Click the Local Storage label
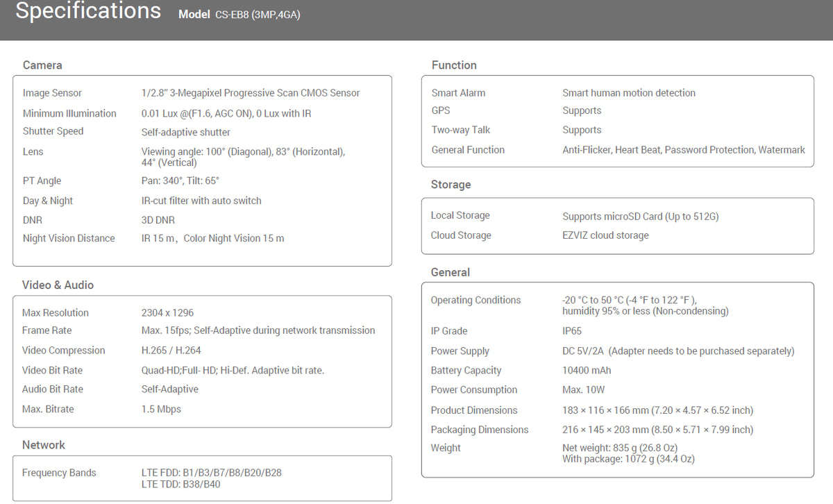The width and height of the screenshot is (833, 504). click(460, 216)
